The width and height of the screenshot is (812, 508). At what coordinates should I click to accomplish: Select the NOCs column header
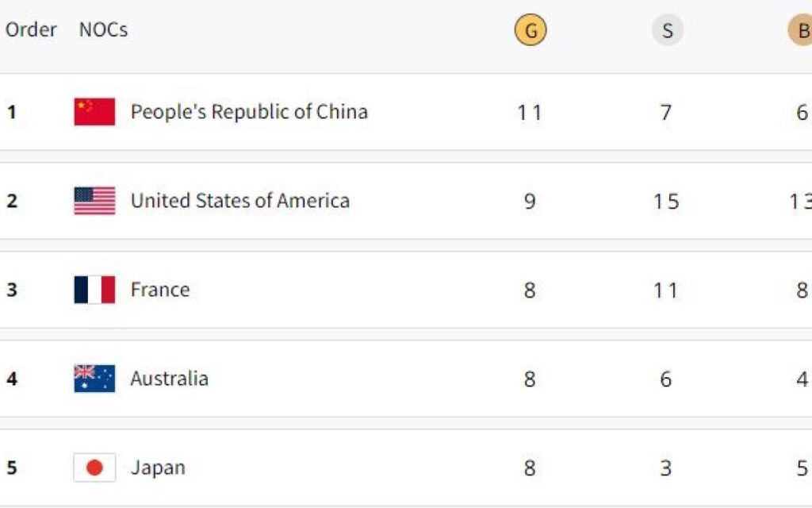(x=103, y=30)
